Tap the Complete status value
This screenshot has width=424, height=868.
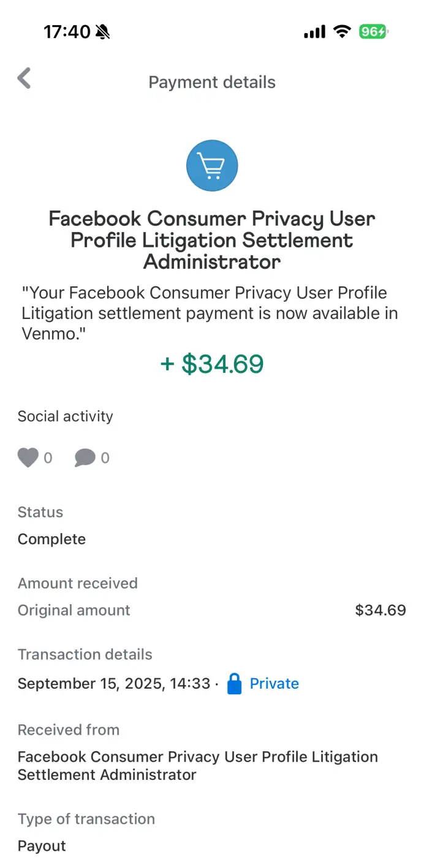pos(51,539)
